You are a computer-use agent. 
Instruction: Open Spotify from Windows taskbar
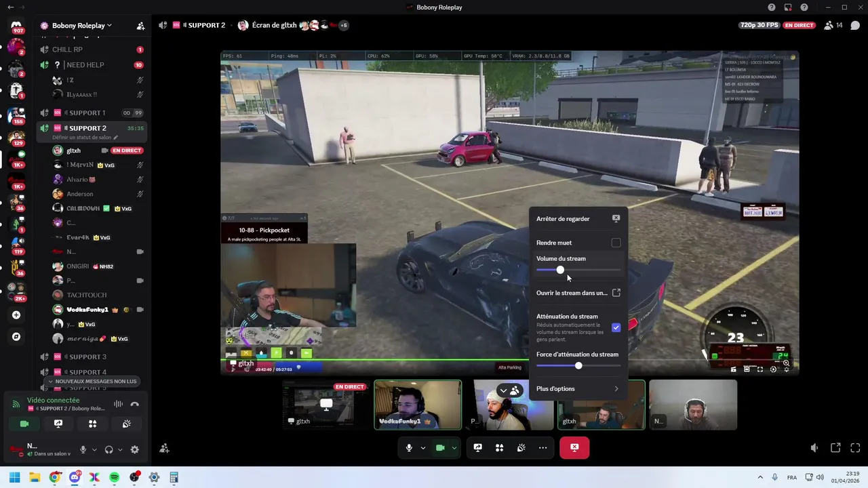pyautogui.click(x=114, y=477)
